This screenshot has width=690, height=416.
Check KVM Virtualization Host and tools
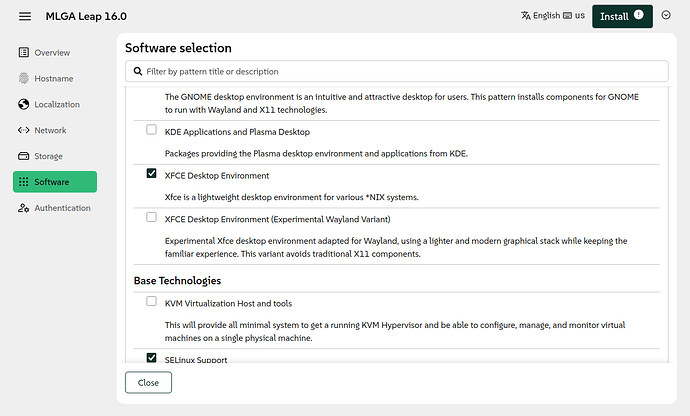151,301
